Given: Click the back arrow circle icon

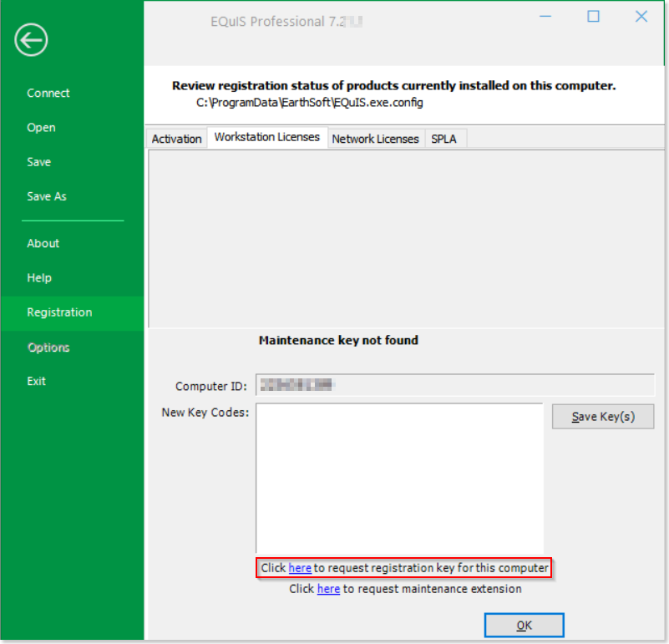Looking at the screenshot, I should pos(31,39).
